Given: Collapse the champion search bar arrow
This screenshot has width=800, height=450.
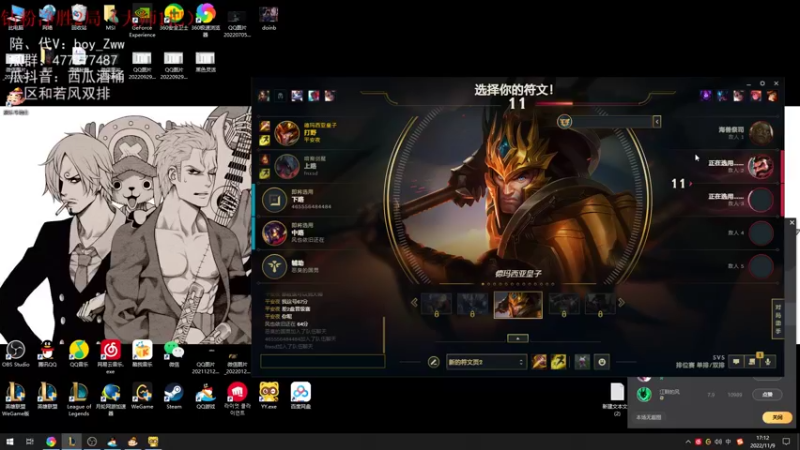Looking at the screenshot, I should (x=657, y=121).
